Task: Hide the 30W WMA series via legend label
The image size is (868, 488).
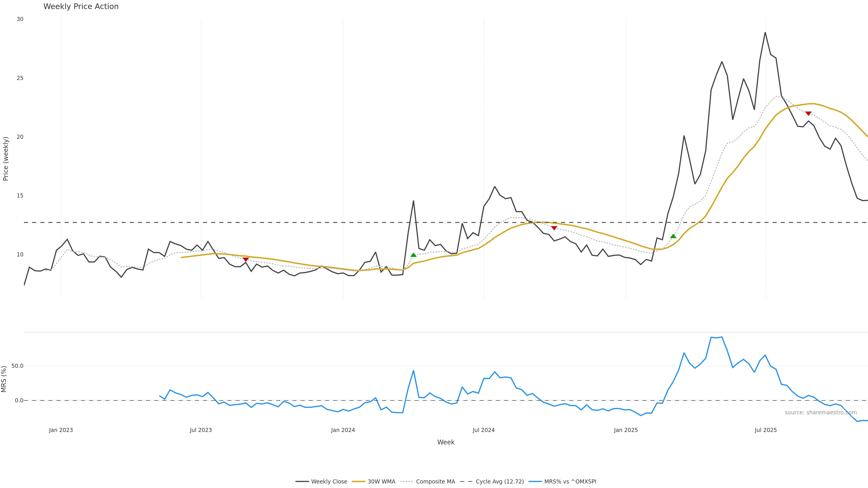Action: (381, 482)
